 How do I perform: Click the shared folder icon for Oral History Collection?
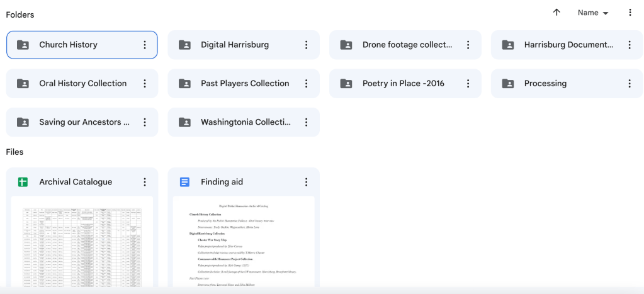(23, 84)
